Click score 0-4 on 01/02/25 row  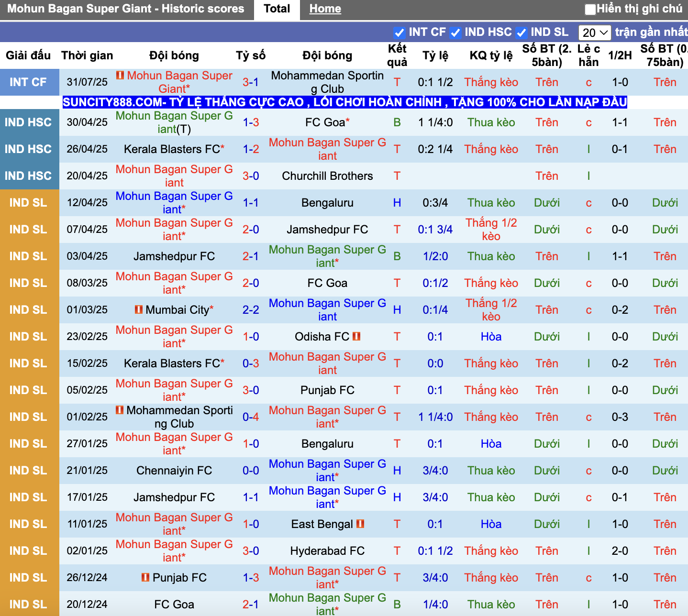tap(251, 417)
